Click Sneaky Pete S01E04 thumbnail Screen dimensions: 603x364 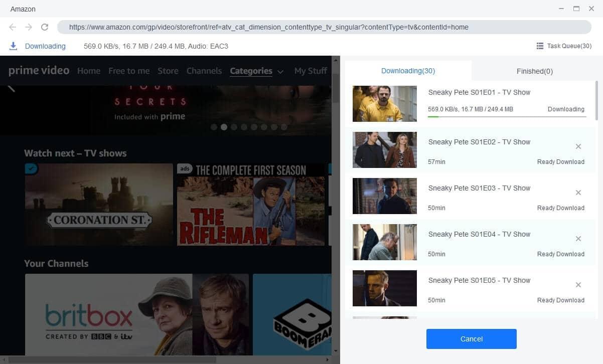[x=385, y=242]
